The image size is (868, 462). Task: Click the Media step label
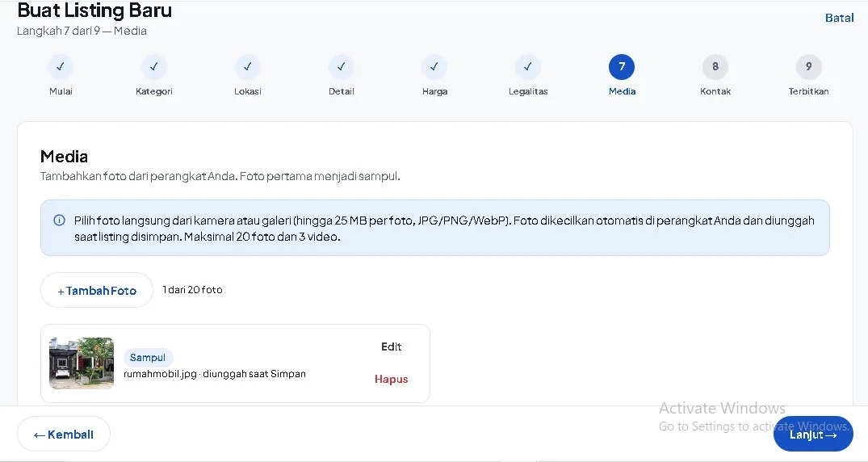point(623,91)
